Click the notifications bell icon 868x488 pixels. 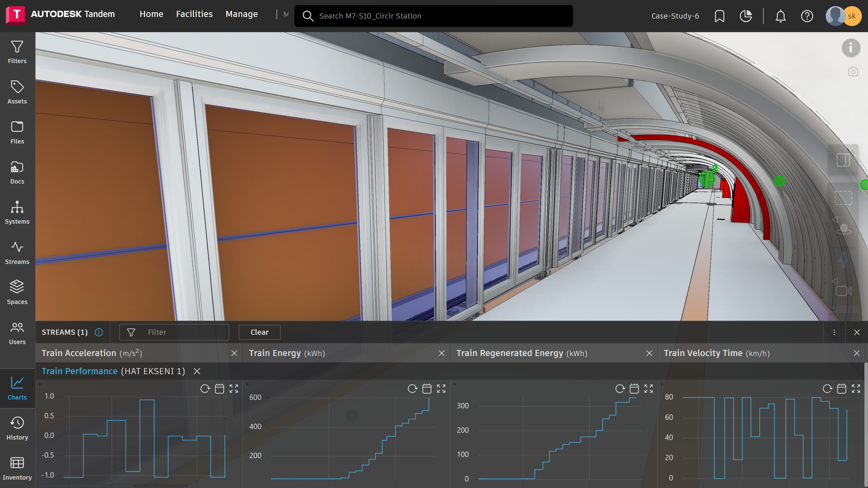tap(780, 16)
